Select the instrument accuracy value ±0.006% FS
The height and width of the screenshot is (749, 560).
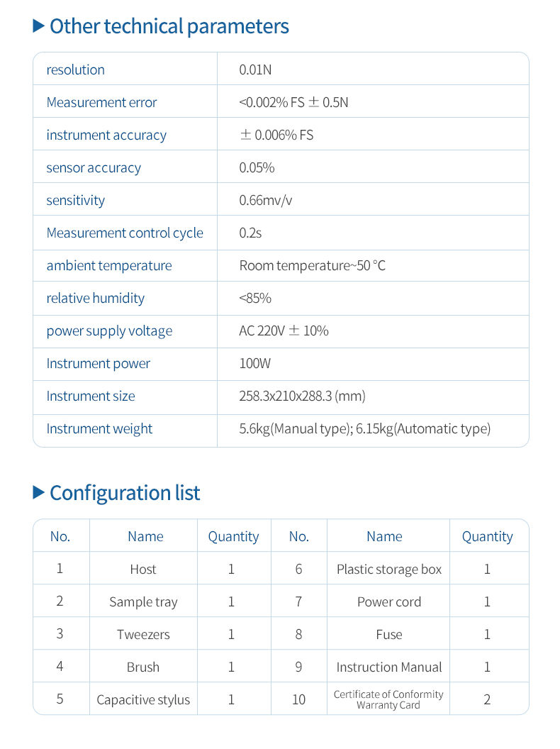[276, 135]
